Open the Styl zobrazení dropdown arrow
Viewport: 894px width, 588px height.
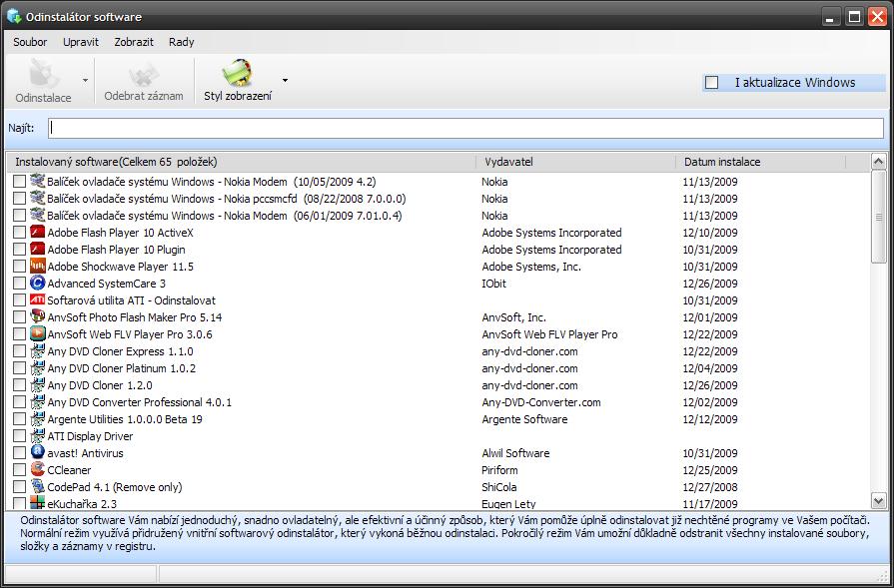(x=286, y=80)
